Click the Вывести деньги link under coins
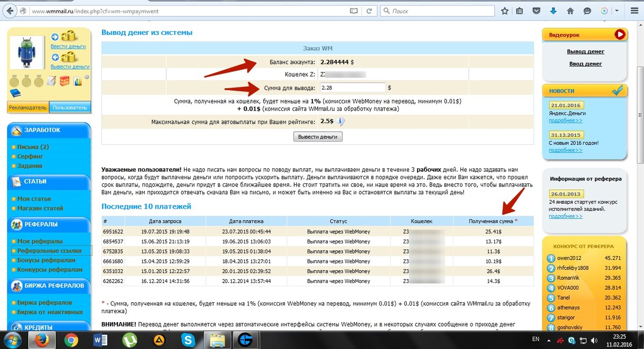The image size is (644, 349). 70,66
